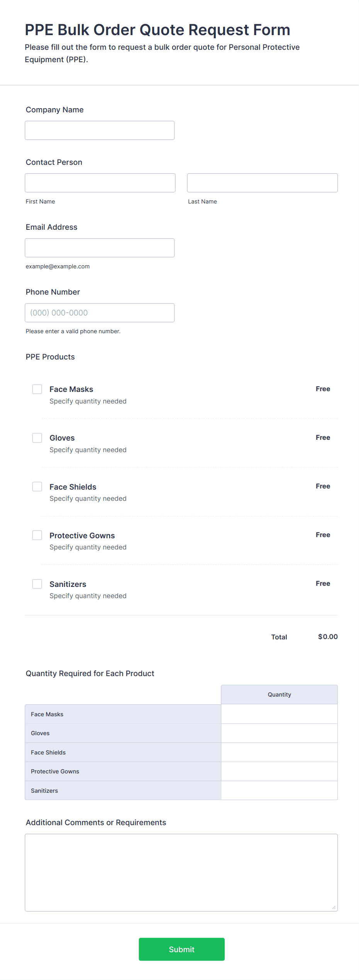Viewport: 359px width, 980px height.
Task: Check the Sanitizers checkbox
Action: (37, 583)
